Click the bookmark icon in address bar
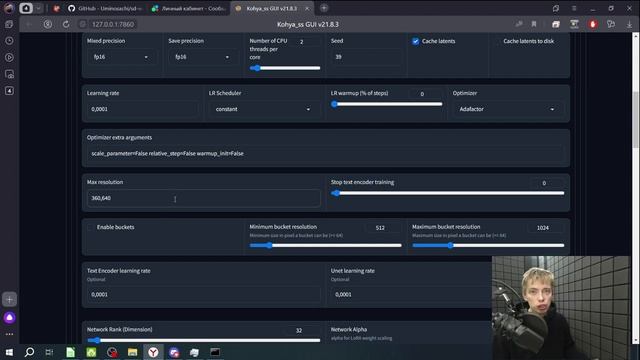 coord(533,24)
